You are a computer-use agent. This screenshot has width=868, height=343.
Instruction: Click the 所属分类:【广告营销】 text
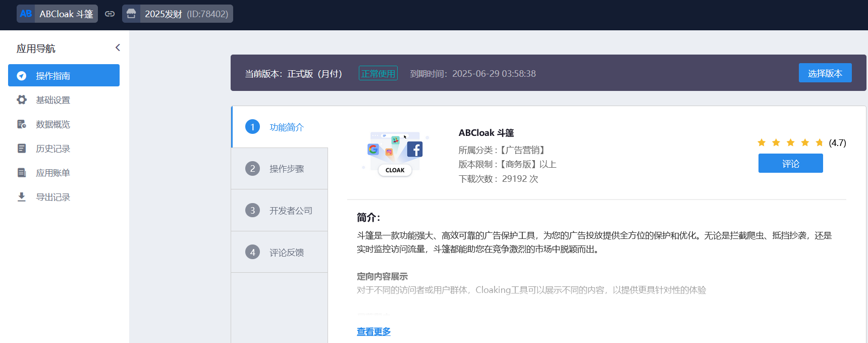pyautogui.click(x=502, y=150)
